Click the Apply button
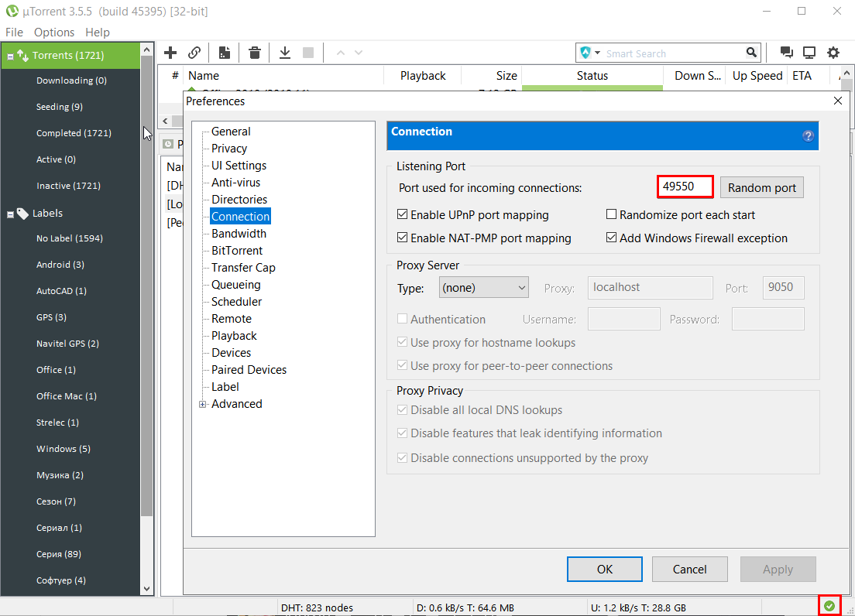Viewport: 855px width, 616px height. tap(778, 569)
